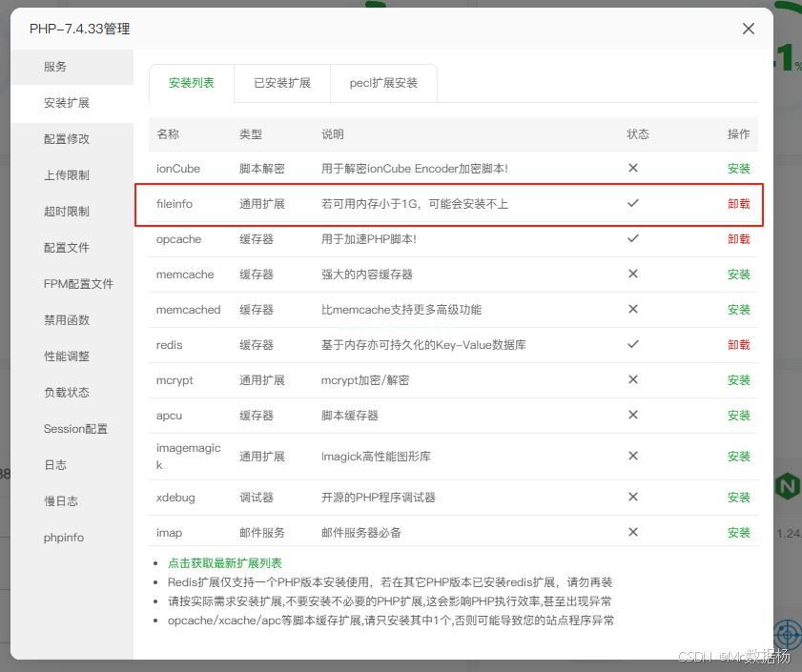802x672 pixels.
Task: Go to 配置修改 in the sidebar
Action: [67, 139]
